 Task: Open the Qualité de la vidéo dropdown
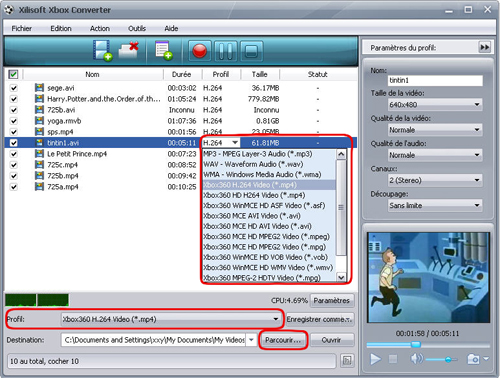(x=435, y=130)
